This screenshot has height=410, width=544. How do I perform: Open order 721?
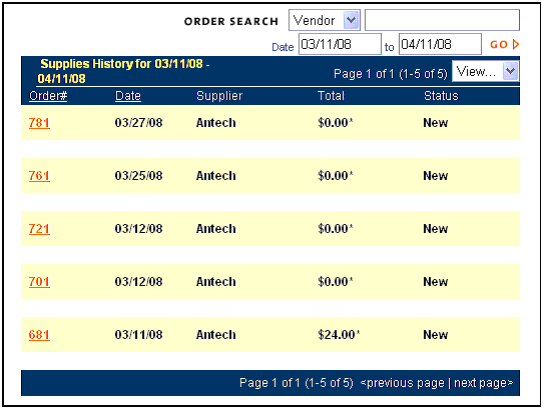coord(39,229)
